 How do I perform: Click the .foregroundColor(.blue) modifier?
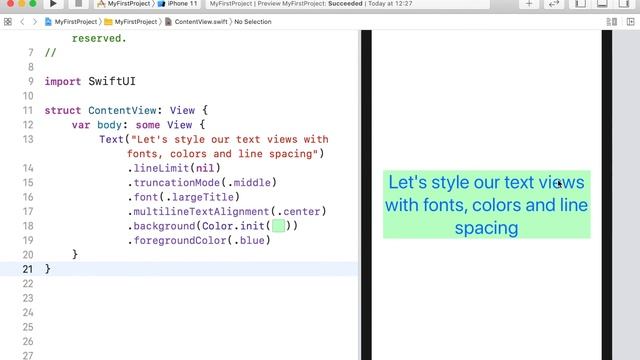click(x=199, y=240)
